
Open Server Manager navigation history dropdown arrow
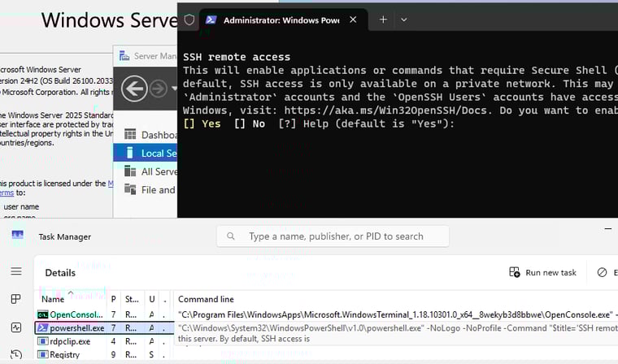174,89
